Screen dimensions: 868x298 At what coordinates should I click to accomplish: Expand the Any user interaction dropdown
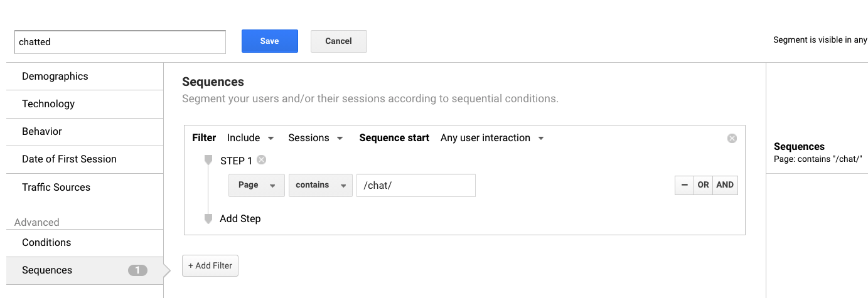tap(492, 138)
